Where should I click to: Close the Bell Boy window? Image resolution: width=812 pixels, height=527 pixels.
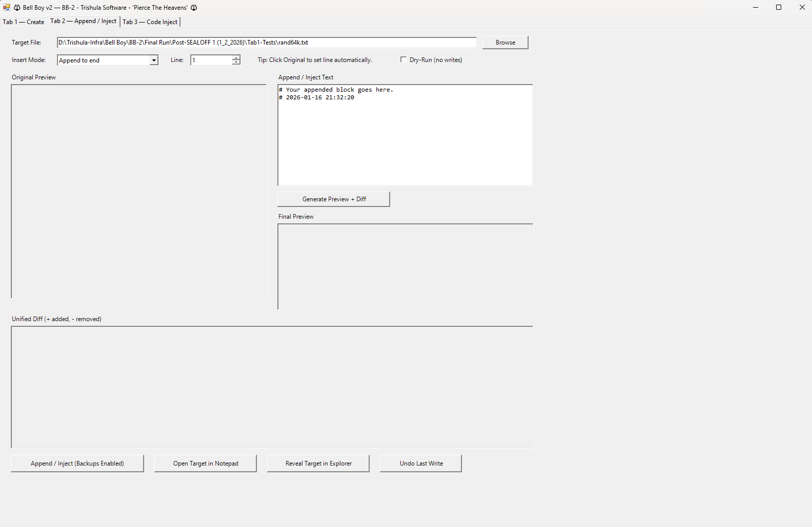[802, 7]
